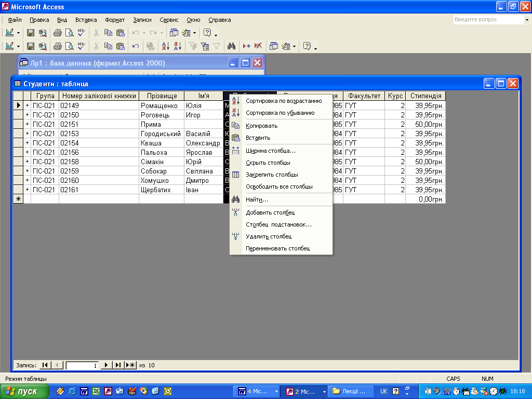Open New Object dropdown arrow in first toolbar

pyautogui.click(x=194, y=33)
